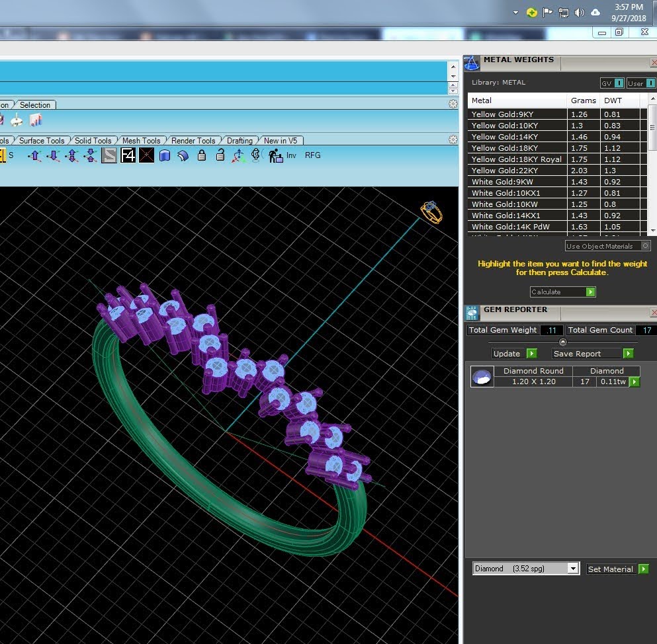This screenshot has height=644, width=657.
Task: Select the move-down arrow tool icon
Action: pos(53,156)
